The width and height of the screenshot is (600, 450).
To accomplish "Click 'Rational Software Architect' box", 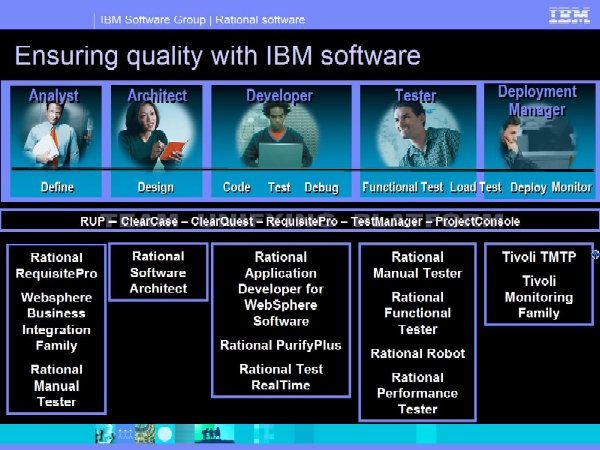I will click(158, 272).
